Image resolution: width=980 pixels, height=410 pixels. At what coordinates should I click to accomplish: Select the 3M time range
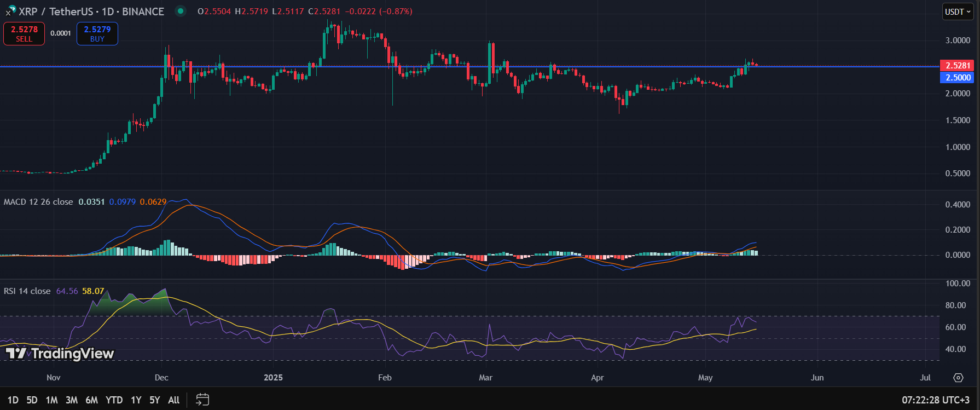point(71,400)
